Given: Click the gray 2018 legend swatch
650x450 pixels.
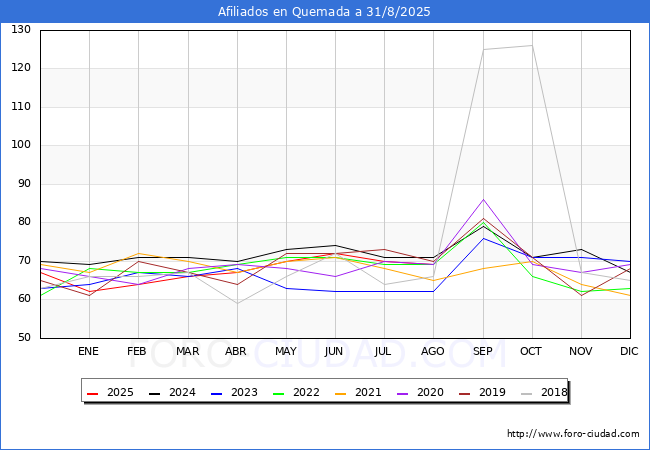Looking at the screenshot, I should (x=526, y=393).
